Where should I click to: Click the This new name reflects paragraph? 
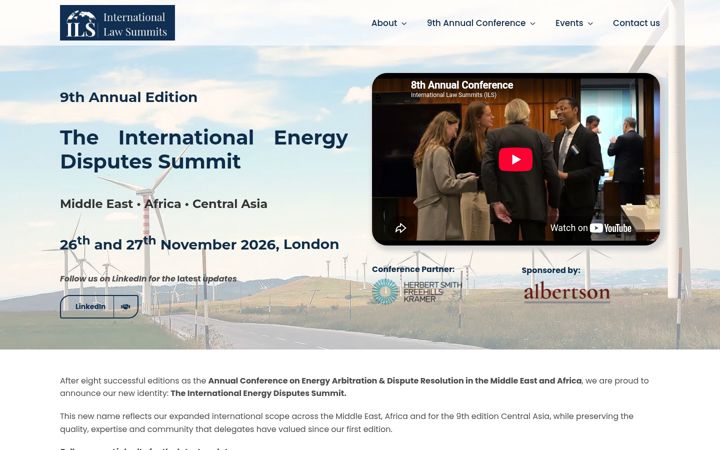(346, 423)
